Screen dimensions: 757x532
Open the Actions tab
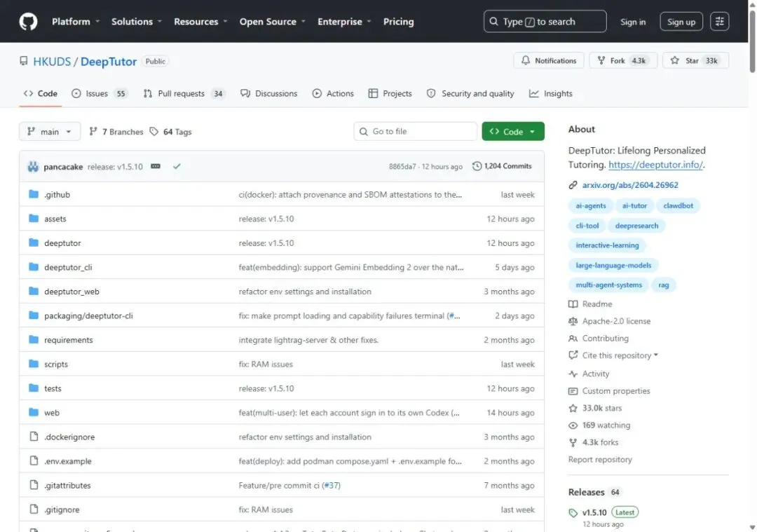point(333,94)
